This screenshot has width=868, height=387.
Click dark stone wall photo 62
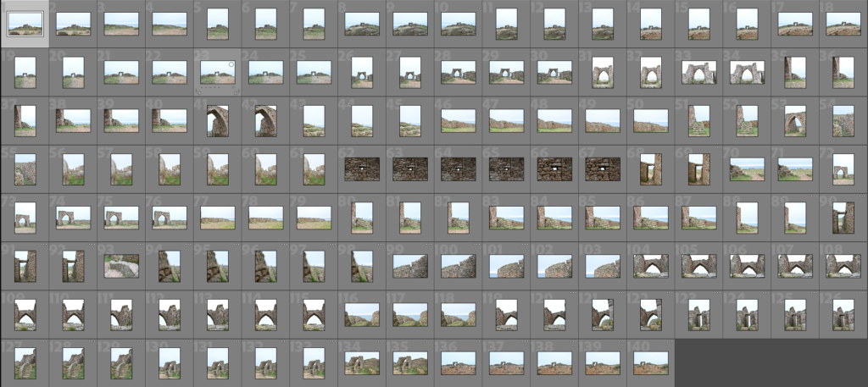click(x=362, y=169)
